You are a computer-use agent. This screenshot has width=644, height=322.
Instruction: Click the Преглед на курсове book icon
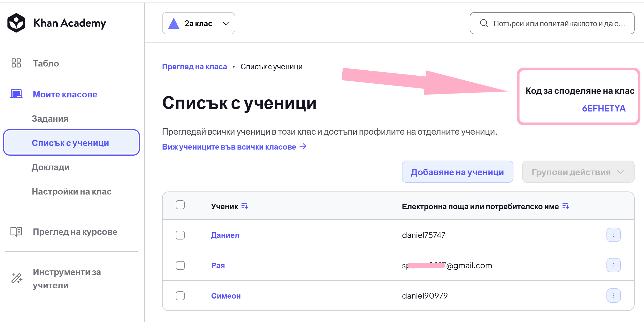[x=16, y=232]
